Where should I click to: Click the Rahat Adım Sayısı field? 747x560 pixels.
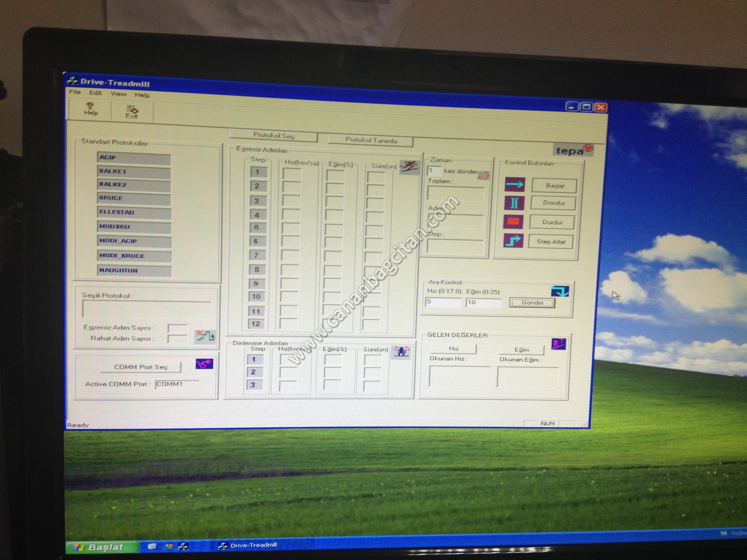[177, 339]
